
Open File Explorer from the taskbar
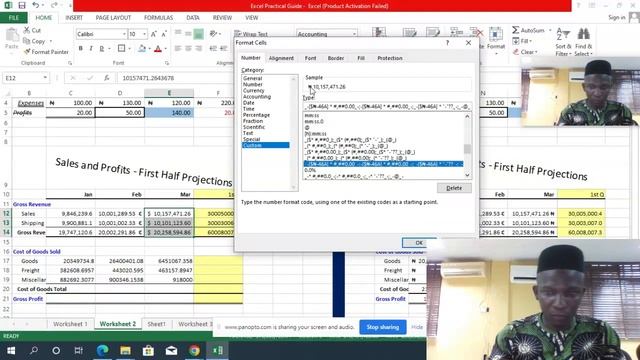click(125, 350)
